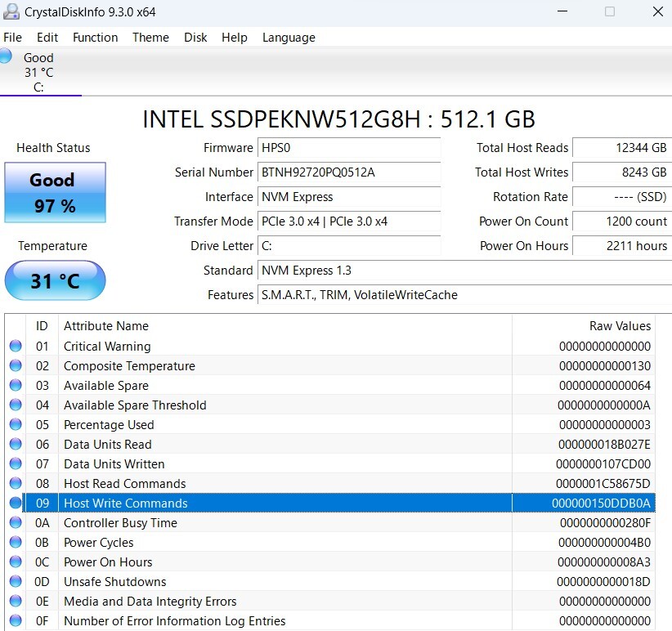This screenshot has height=631, width=672.
Task: Click the status orb beside Percentage Used
Action: click(x=16, y=425)
